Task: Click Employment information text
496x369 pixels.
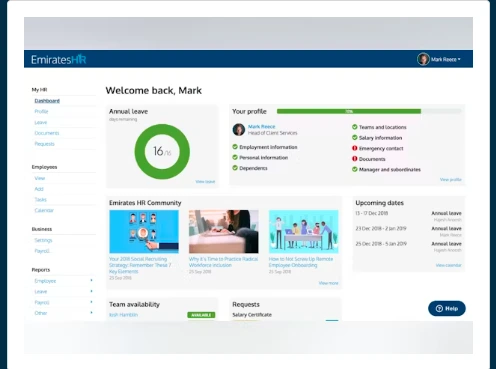Action: tap(268, 147)
